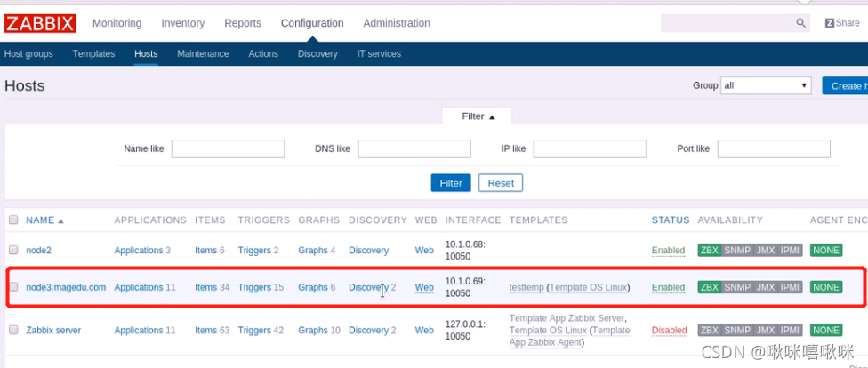Check the node2 host checkbox
Image resolution: width=868 pixels, height=368 pixels.
[x=13, y=250]
